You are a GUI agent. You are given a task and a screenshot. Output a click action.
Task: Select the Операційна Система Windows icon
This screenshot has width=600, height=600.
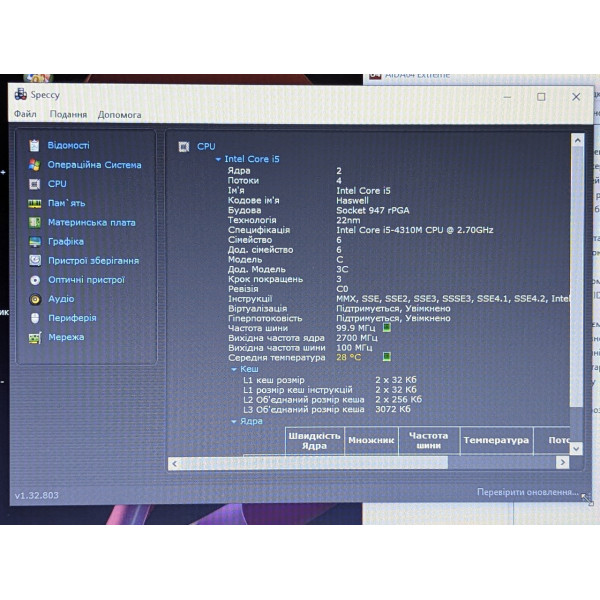(34, 165)
